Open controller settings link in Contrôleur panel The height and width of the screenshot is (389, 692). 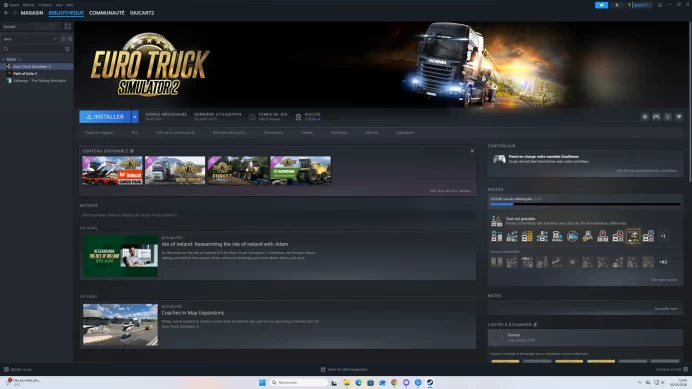pyautogui.click(x=647, y=170)
